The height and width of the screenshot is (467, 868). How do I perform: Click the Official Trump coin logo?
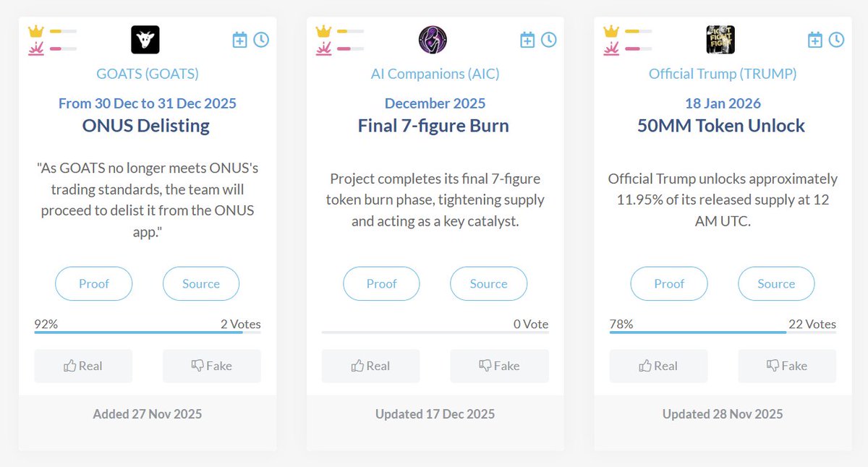pyautogui.click(x=720, y=40)
